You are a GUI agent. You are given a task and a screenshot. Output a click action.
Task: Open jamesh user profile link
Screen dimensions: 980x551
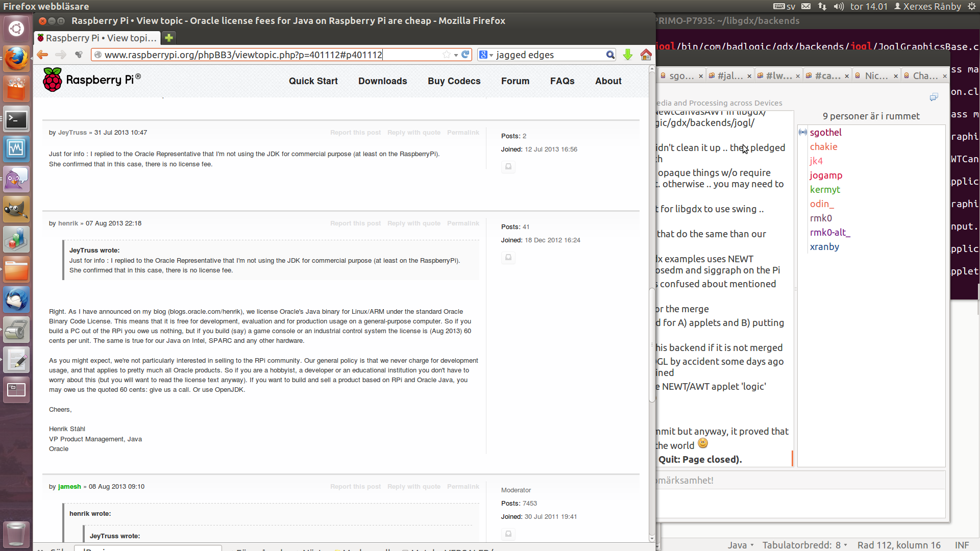69,487
